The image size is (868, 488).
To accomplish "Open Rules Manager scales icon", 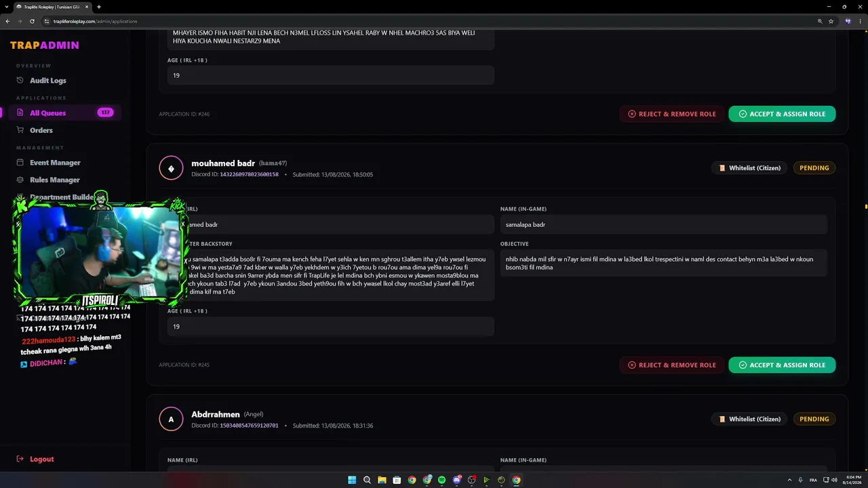I will coord(20,180).
